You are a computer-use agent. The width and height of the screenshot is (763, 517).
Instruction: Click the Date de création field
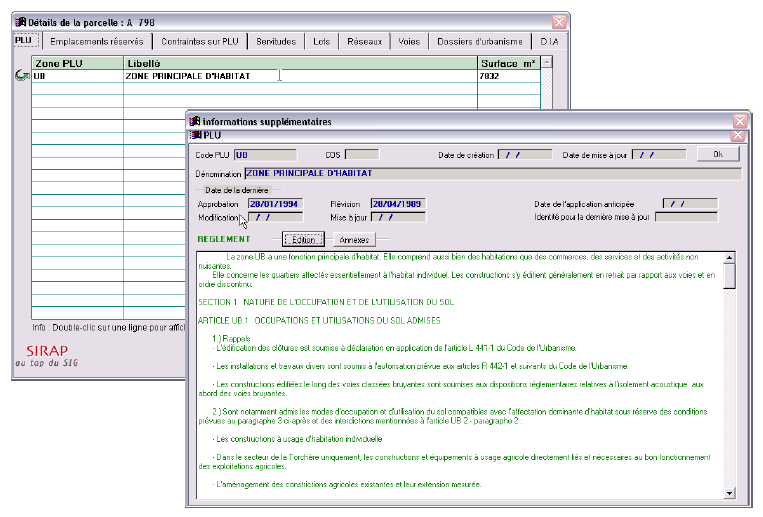(x=525, y=155)
